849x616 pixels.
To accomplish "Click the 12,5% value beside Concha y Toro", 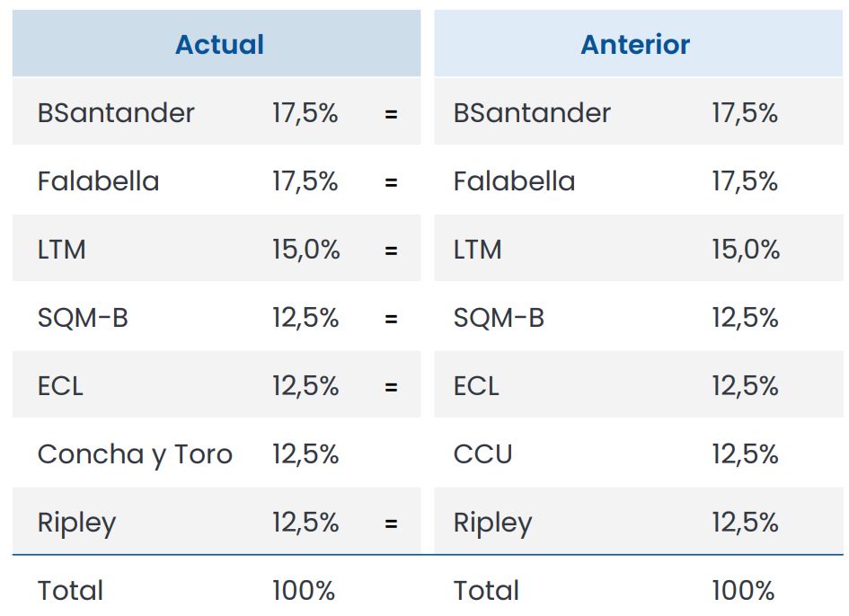I will pyautogui.click(x=305, y=454).
